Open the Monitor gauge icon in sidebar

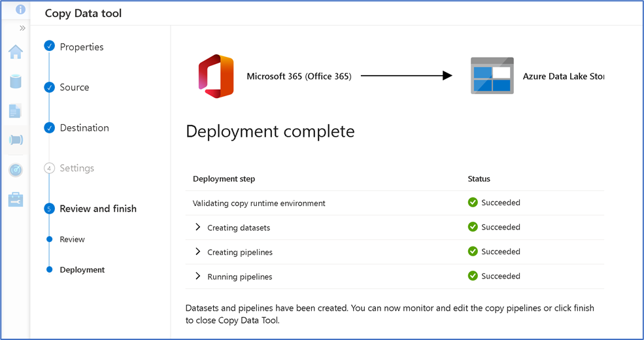click(x=16, y=169)
